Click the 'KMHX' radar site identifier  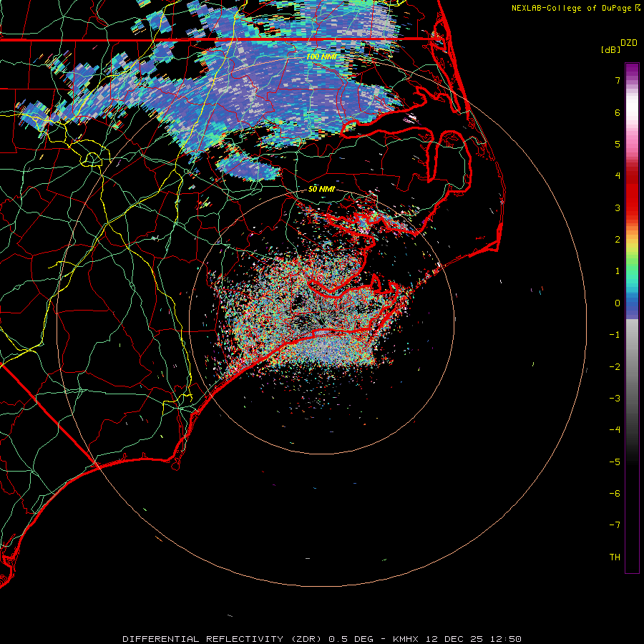click(406, 639)
